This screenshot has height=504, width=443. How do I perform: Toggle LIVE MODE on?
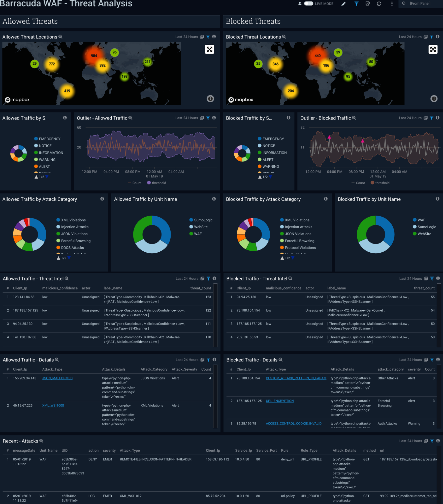[x=308, y=4]
